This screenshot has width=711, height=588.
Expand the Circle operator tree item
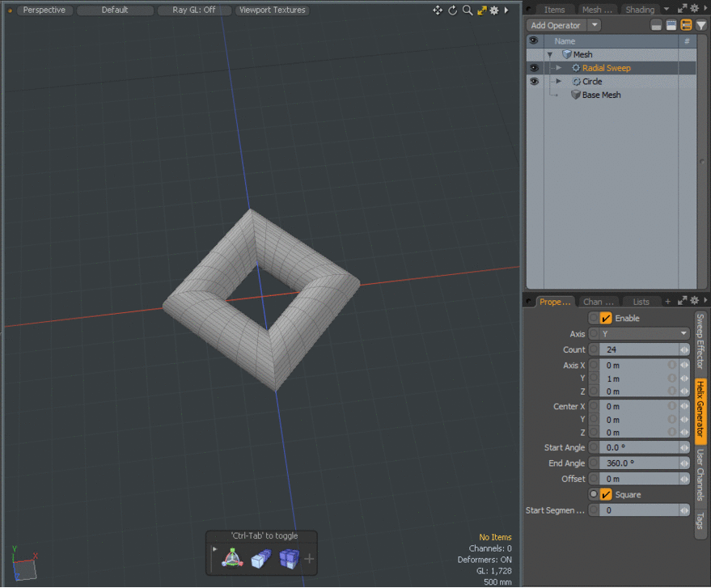coord(558,82)
